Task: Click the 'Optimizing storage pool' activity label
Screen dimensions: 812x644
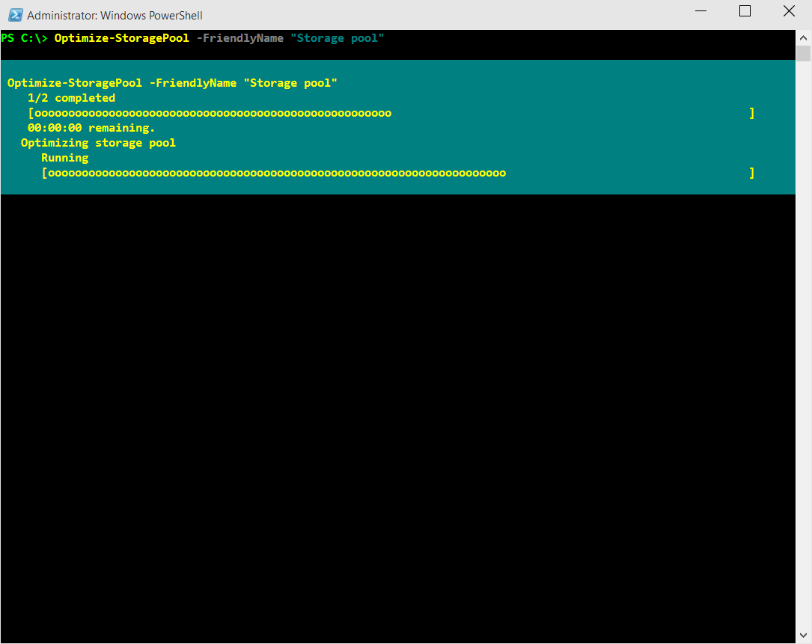Action: [x=98, y=143]
